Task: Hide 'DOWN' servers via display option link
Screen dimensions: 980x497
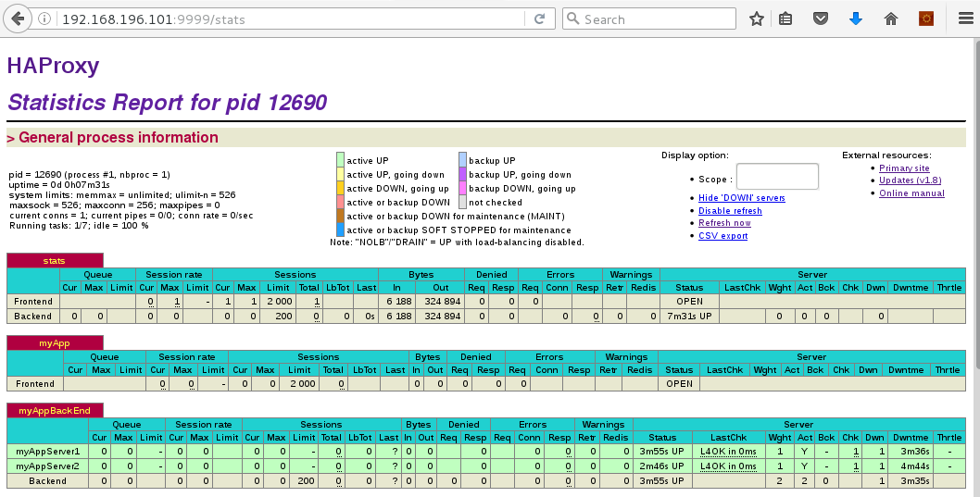Action: click(741, 198)
